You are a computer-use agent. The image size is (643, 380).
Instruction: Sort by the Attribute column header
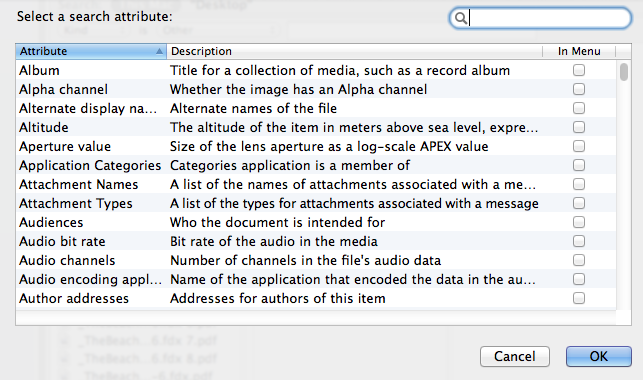[91, 51]
